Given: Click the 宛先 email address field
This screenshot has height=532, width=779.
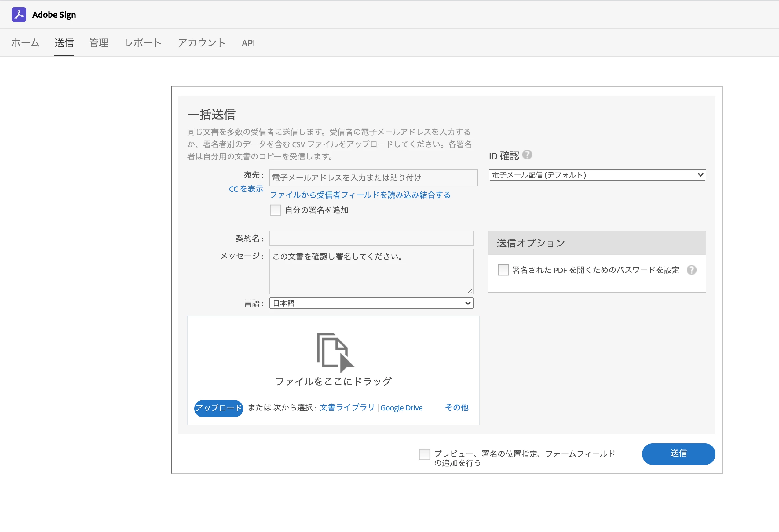Looking at the screenshot, I should [x=373, y=178].
